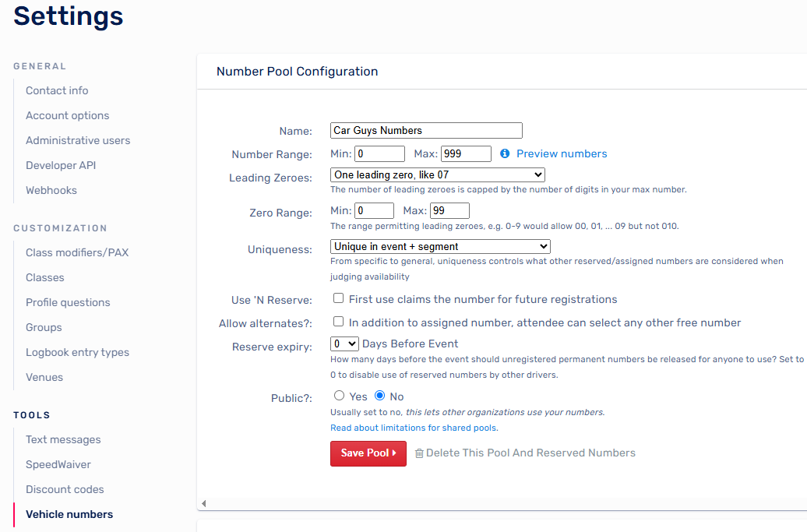Open Text messages tool
This screenshot has height=532, width=807.
click(x=63, y=439)
